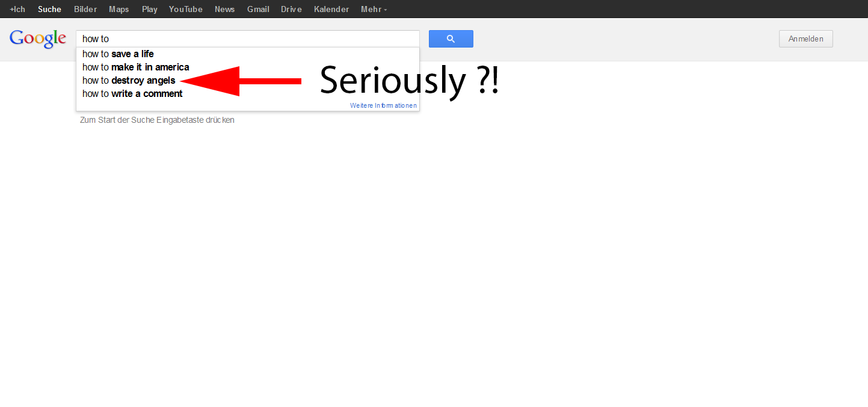Screen dimensions: 868x407
Task: Open Kalender from the top bar
Action: coord(331,9)
